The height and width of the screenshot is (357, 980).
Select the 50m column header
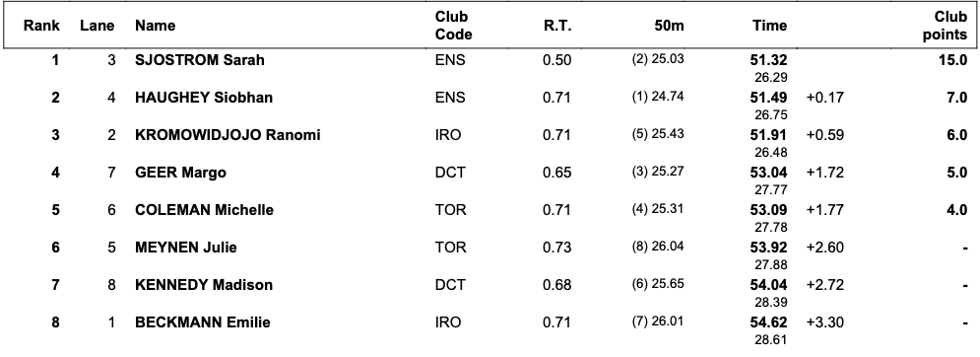[669, 26]
